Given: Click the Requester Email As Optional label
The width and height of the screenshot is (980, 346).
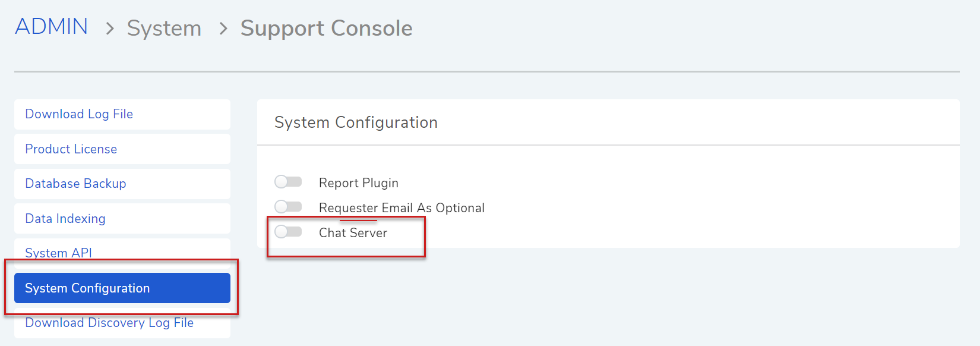Looking at the screenshot, I should click(402, 208).
